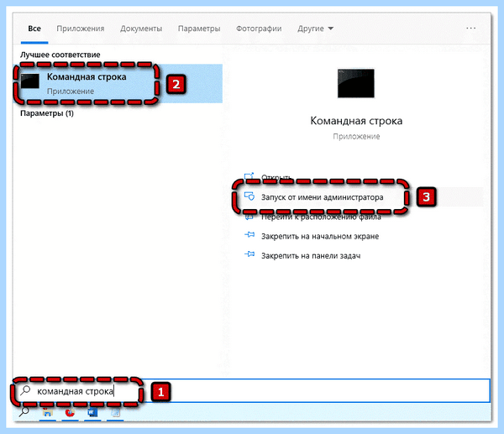Click Перейти к расположению файла

pos(321,217)
